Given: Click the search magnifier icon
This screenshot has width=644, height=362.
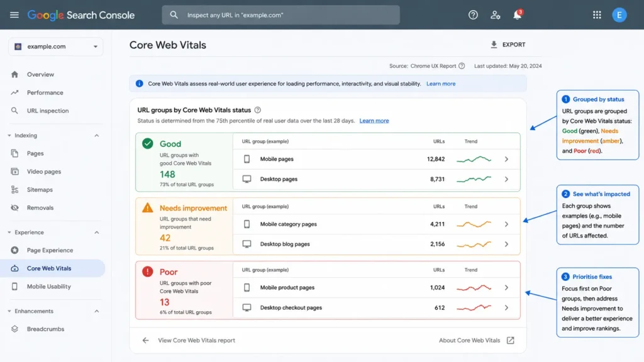Looking at the screenshot, I should point(174,15).
